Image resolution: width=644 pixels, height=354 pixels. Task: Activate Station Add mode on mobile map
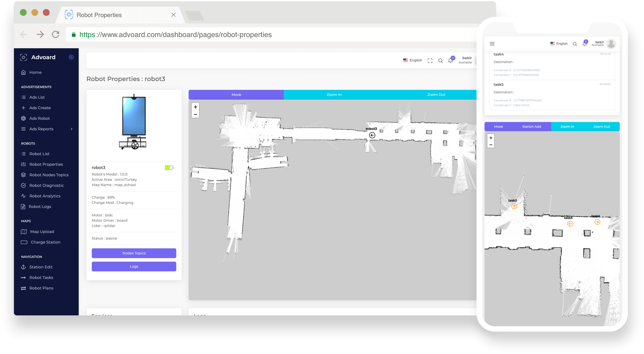(531, 126)
